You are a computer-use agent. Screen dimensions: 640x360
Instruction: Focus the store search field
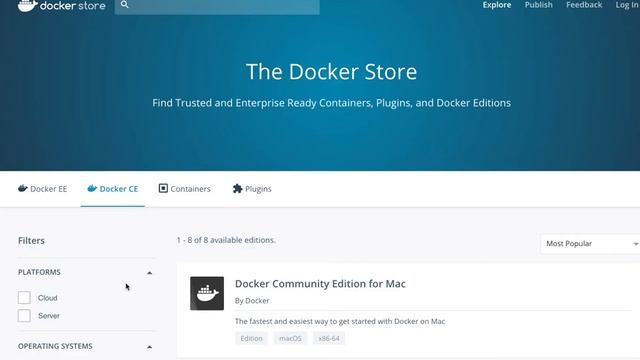coord(217,6)
